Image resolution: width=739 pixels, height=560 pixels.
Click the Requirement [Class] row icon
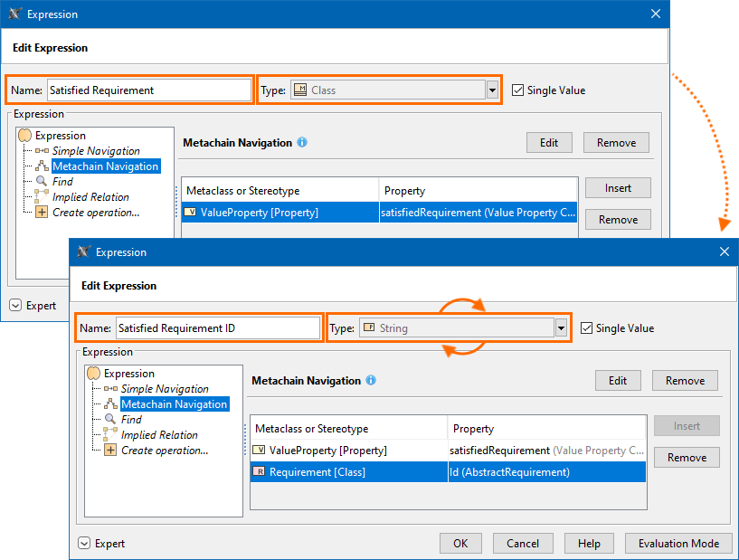pyautogui.click(x=260, y=472)
